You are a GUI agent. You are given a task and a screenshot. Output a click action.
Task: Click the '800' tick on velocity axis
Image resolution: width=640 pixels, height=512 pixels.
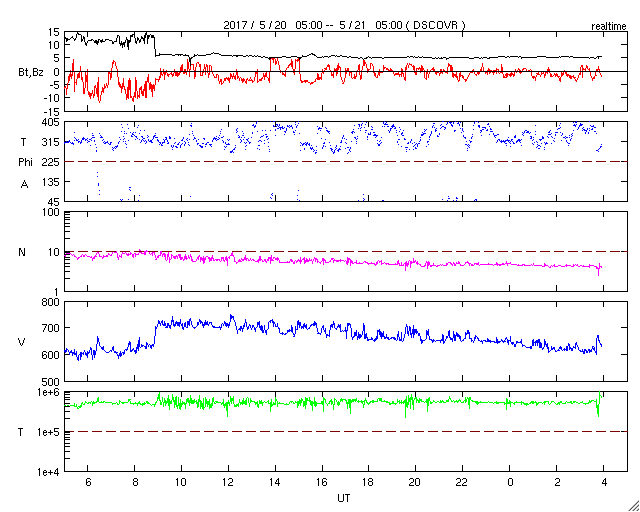coord(53,303)
